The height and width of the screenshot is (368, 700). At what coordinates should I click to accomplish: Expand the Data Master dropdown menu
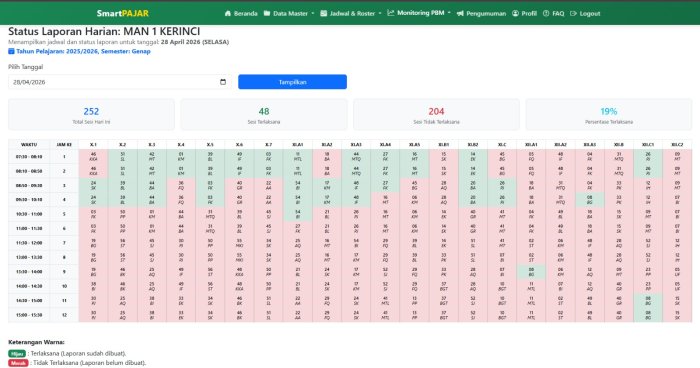(x=289, y=13)
